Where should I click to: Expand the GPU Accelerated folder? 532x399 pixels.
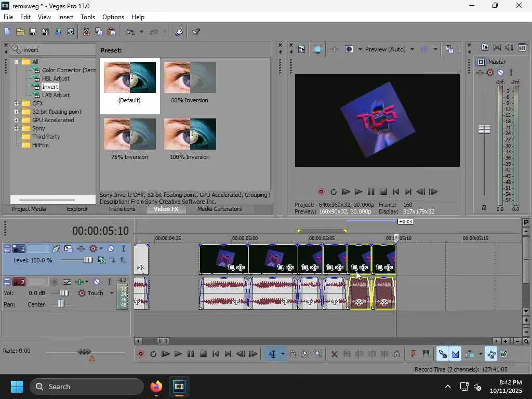[16, 120]
